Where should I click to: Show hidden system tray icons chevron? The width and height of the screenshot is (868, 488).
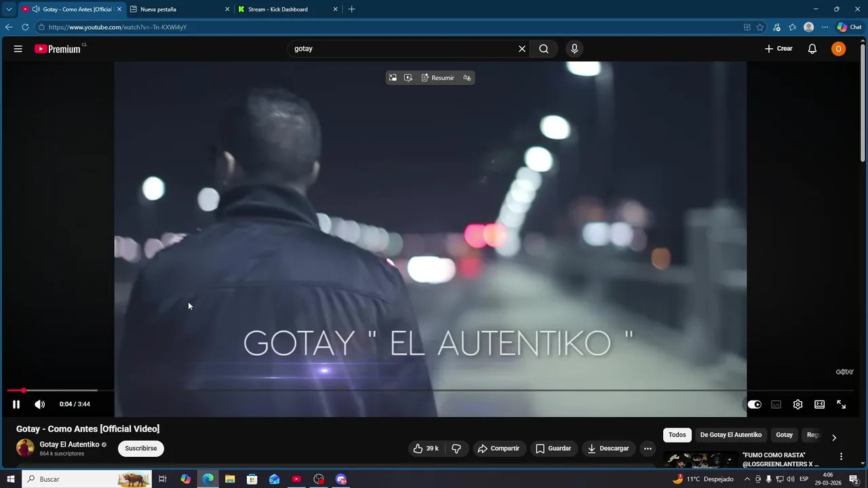(x=747, y=479)
